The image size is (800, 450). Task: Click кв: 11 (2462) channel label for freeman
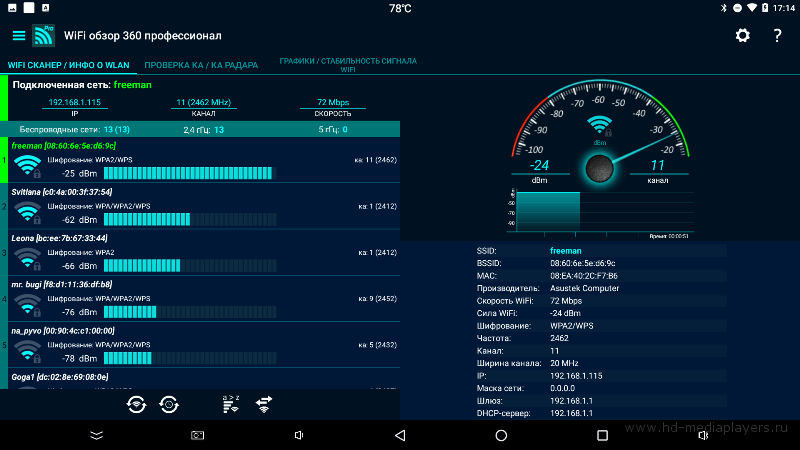tap(376, 160)
